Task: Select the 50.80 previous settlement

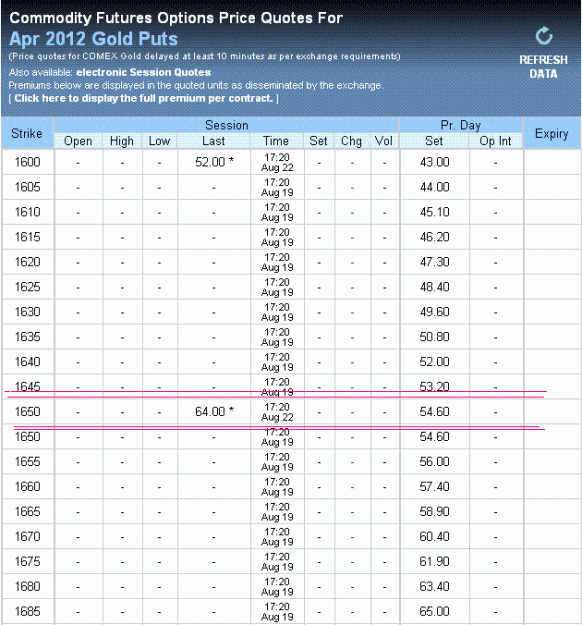Action: coord(435,337)
